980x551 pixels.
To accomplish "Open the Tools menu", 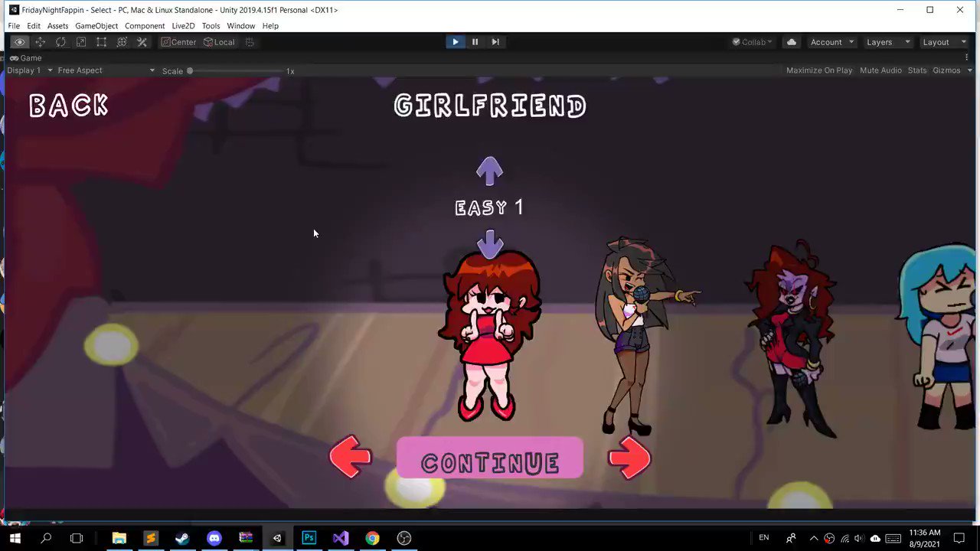I will click(x=211, y=26).
